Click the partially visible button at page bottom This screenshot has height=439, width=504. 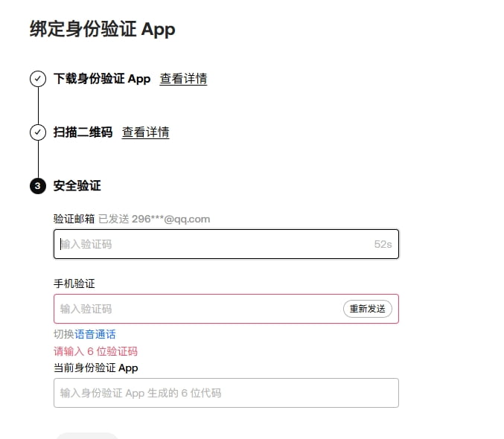tap(87, 435)
